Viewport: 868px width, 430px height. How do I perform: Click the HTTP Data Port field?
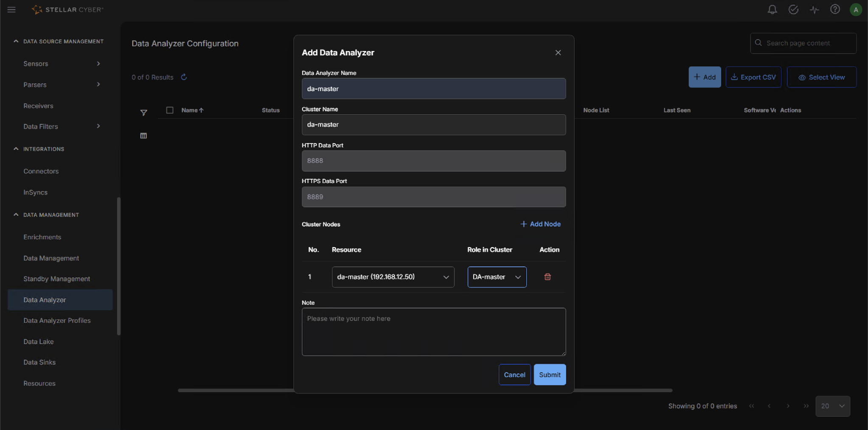434,161
